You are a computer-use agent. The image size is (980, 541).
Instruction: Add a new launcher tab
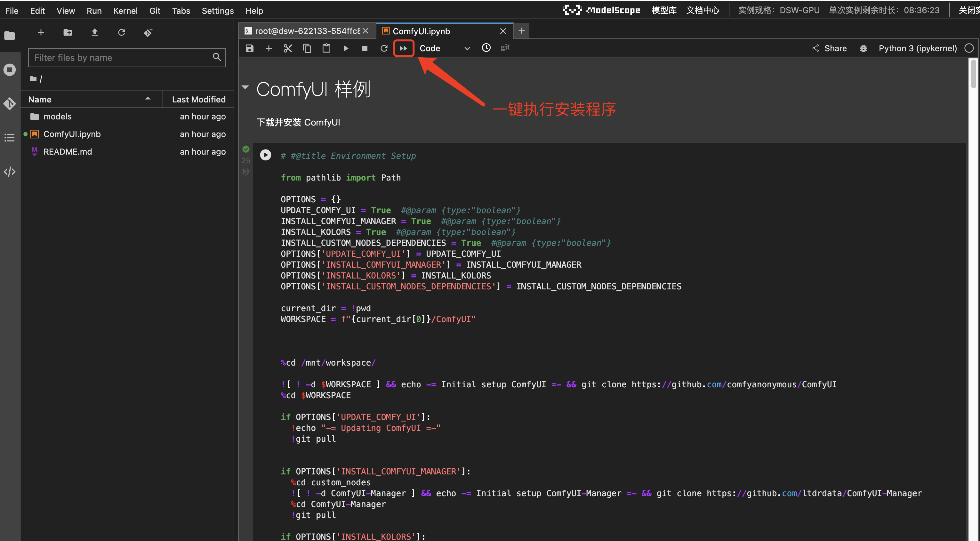[x=522, y=31]
